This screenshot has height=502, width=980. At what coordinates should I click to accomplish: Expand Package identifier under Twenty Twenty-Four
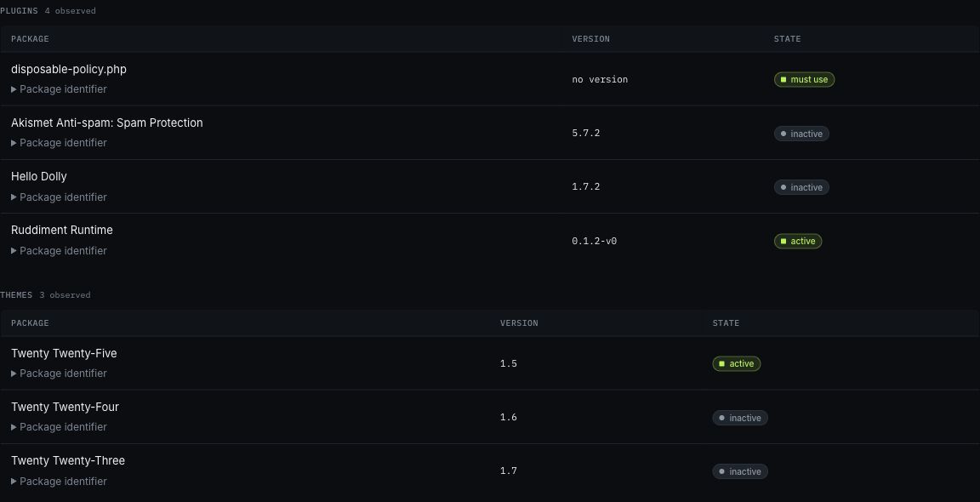click(x=59, y=428)
